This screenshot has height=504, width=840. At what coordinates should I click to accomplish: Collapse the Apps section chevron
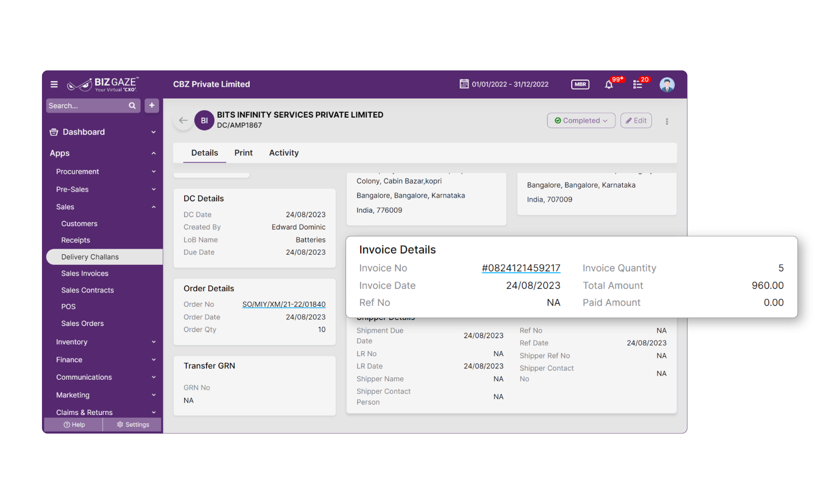153,153
